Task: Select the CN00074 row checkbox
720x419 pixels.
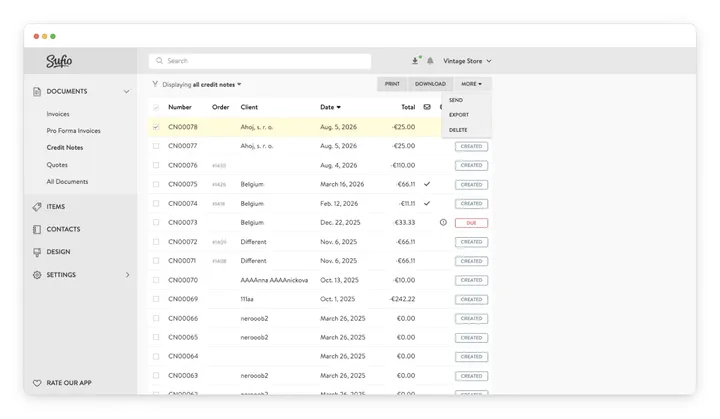Action: pos(156,204)
